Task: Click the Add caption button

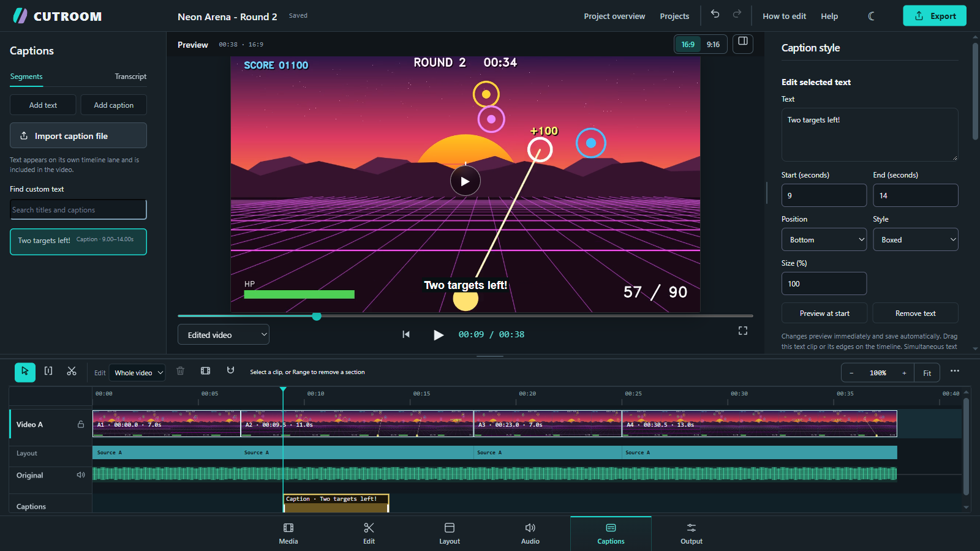Action: [x=113, y=105]
